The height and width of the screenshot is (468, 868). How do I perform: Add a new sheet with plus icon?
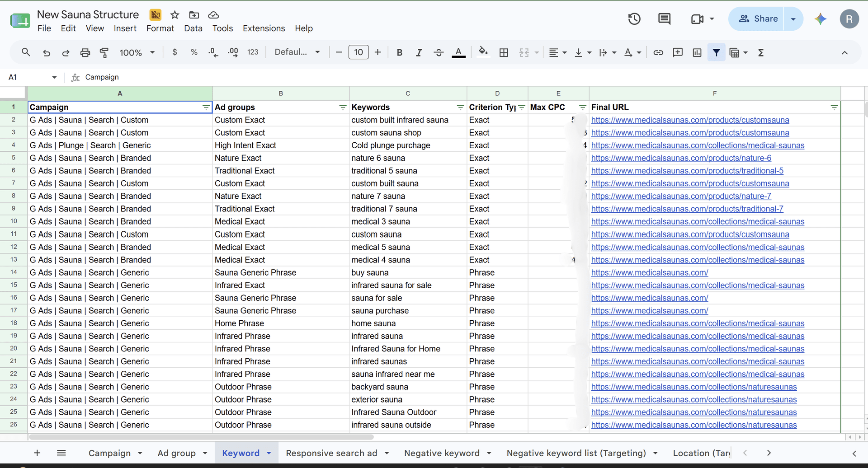pyautogui.click(x=37, y=453)
